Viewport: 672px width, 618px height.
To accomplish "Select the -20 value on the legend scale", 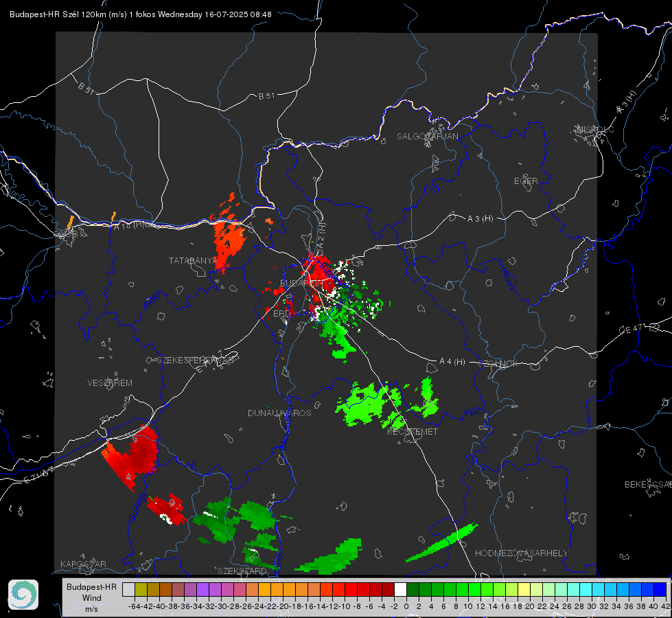I will pyautogui.click(x=283, y=606).
